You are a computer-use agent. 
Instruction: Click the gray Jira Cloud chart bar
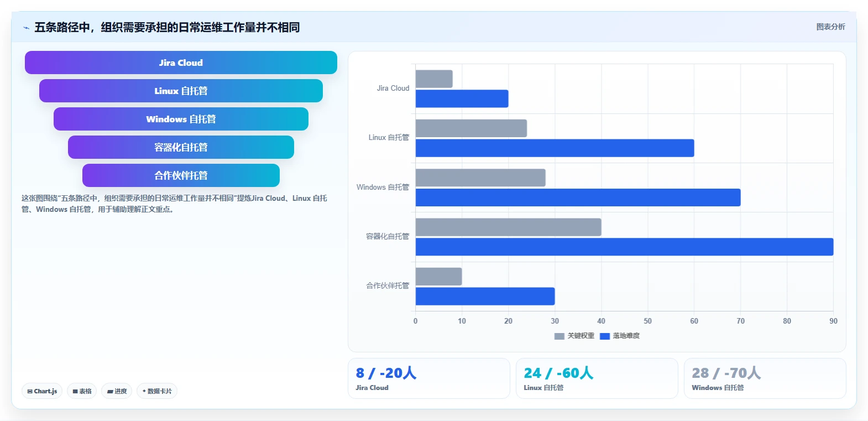coord(434,79)
